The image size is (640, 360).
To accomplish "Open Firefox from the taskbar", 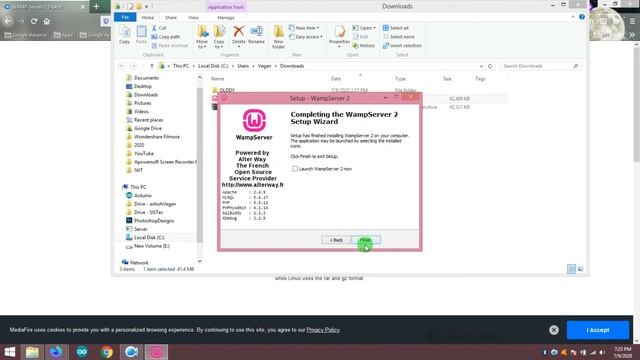I will (56, 352).
